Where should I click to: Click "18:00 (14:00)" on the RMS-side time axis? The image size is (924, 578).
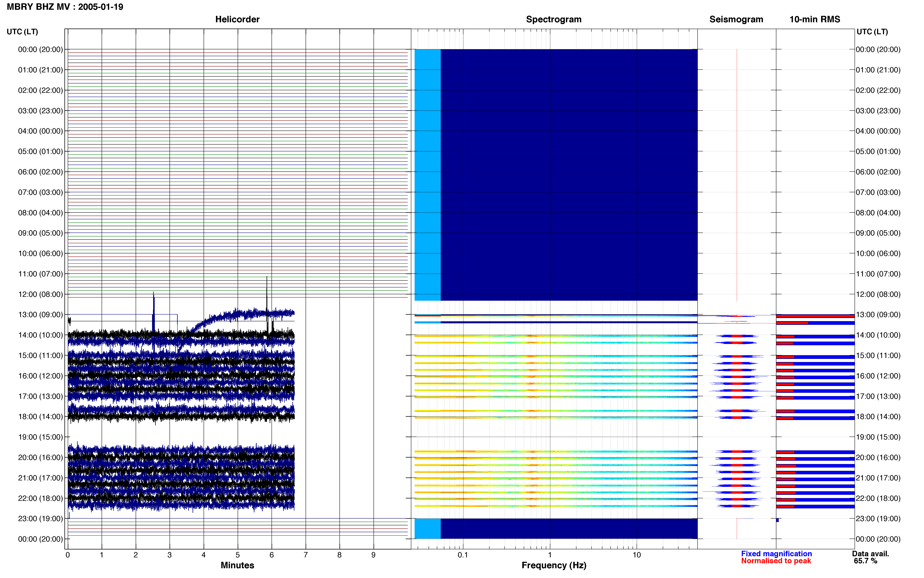point(878,417)
